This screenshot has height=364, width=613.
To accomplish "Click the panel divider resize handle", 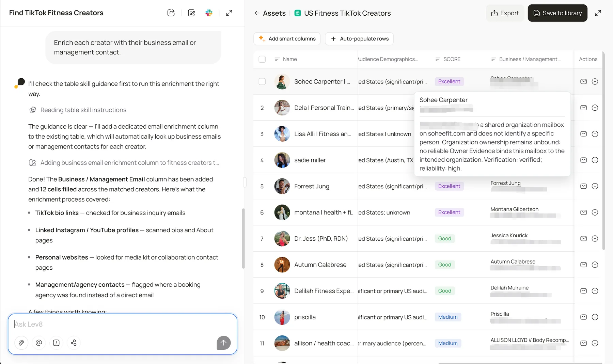I will tap(245, 182).
